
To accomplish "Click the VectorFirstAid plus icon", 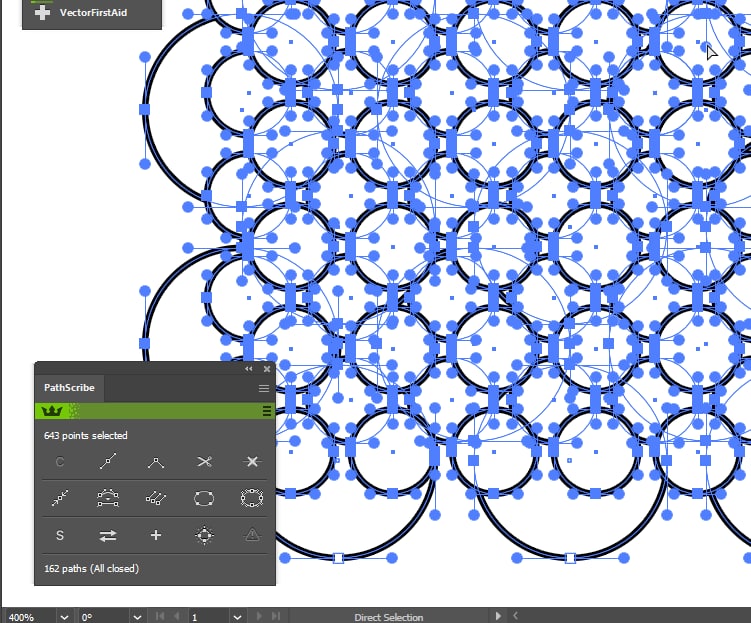I will click(42, 12).
